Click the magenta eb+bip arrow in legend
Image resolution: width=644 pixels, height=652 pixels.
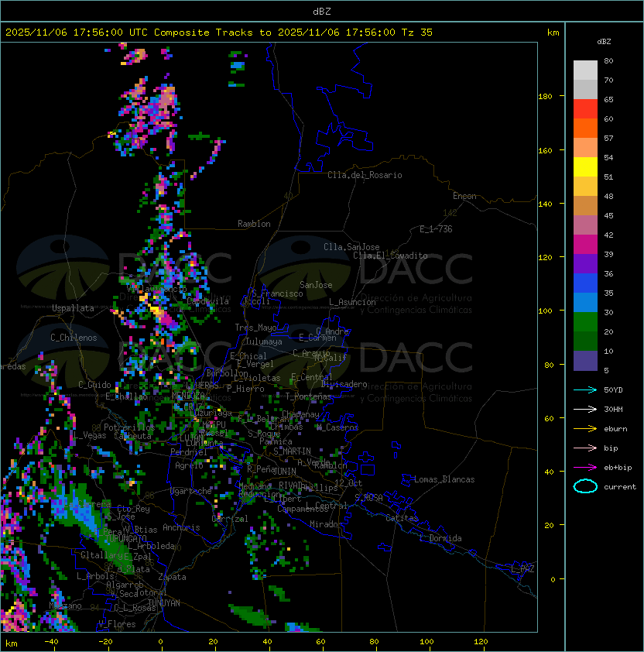point(585,468)
